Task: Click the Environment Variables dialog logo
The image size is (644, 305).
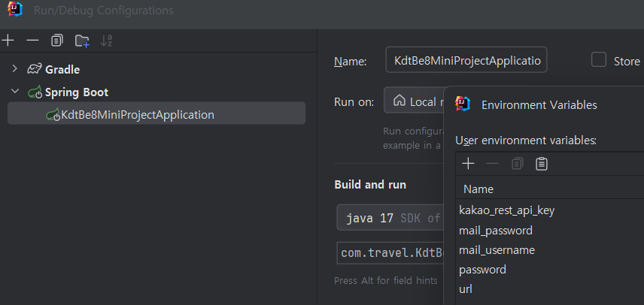Action: click(x=463, y=104)
